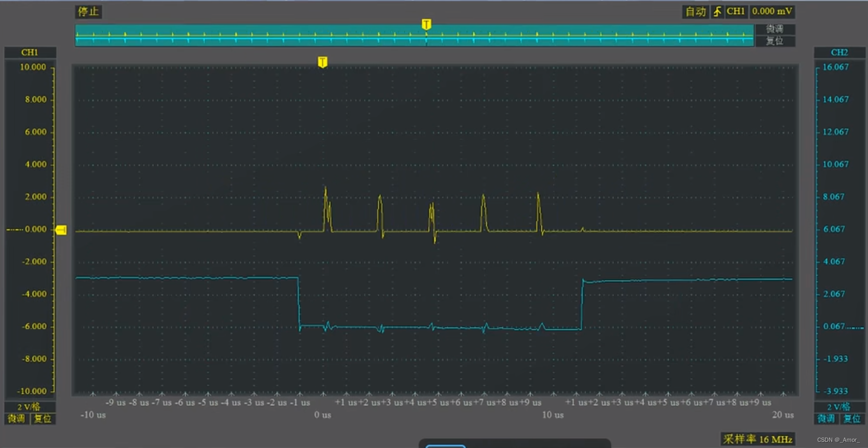Click the -4.000 value on CH1 scale
This screenshot has width=868, height=448.
(34, 294)
